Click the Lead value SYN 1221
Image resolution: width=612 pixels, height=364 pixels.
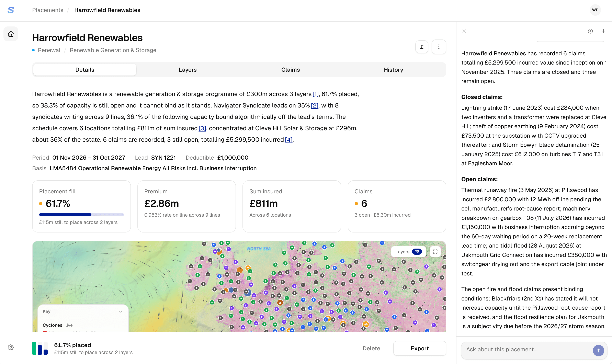[x=163, y=158]
